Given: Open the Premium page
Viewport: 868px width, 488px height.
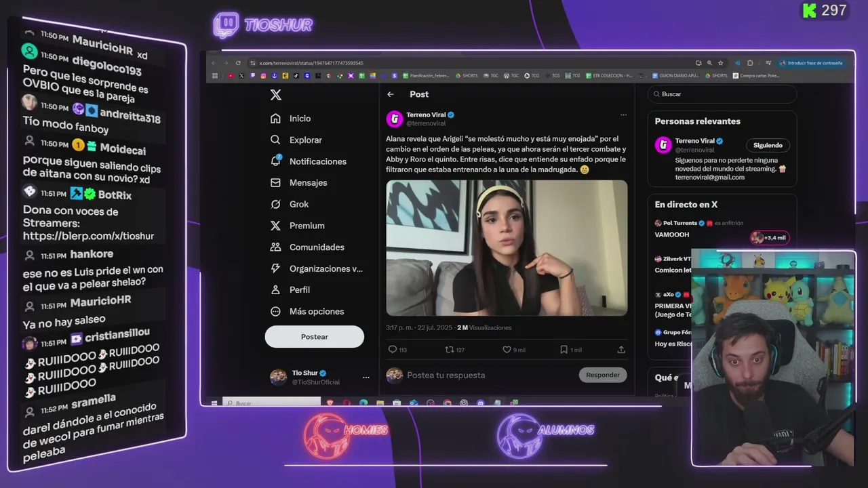Looking at the screenshot, I should (297, 226).
